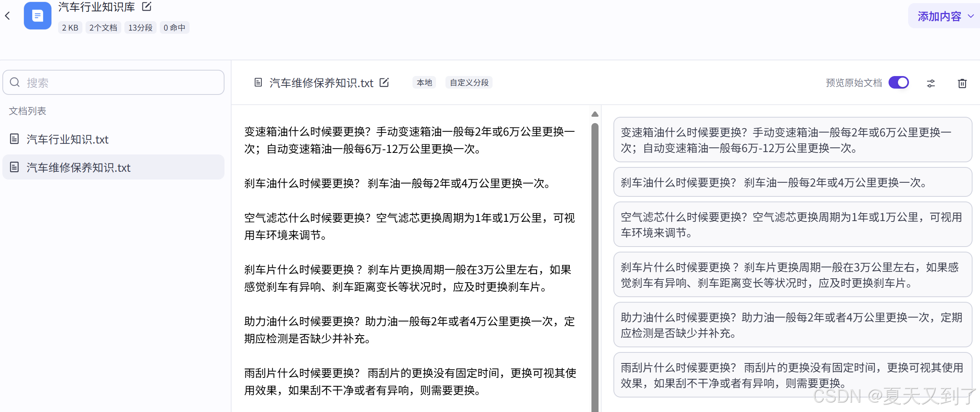Click the 刹车片 paragraph in original preview
This screenshot has width=980, height=412.
tap(408, 278)
